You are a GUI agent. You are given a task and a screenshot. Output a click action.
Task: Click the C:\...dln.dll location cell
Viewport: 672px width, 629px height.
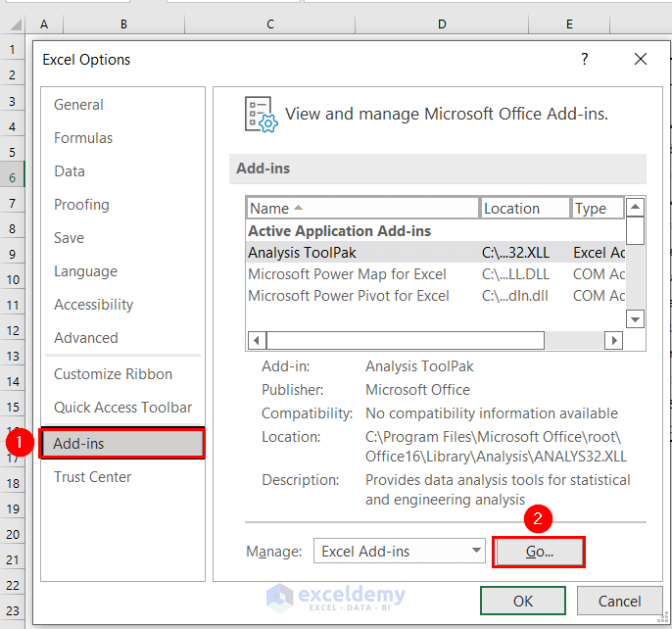pos(514,296)
